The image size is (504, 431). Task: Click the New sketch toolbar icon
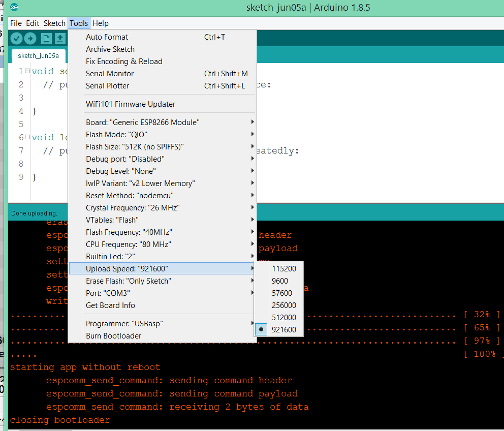click(x=46, y=39)
